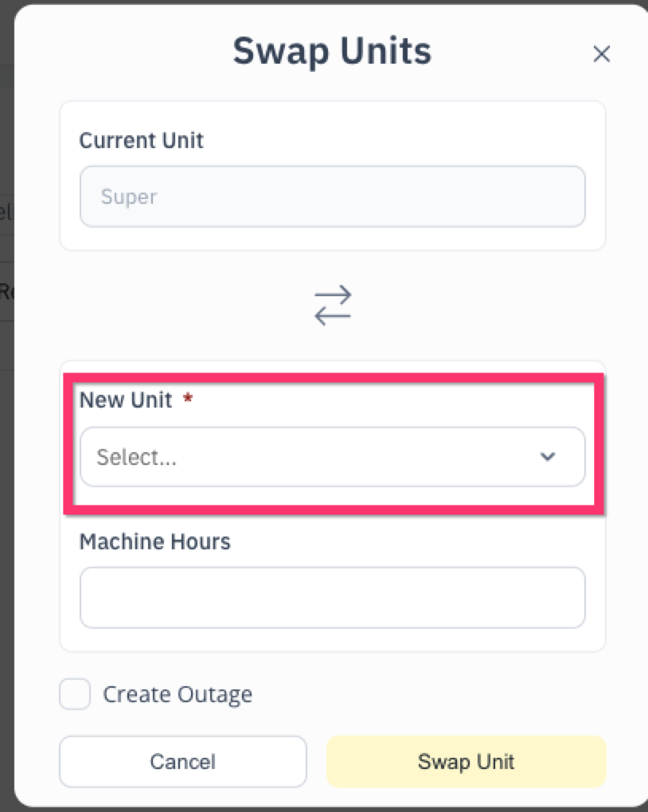
Task: Click the X to dismiss Swap Units dialog
Action: (x=602, y=54)
